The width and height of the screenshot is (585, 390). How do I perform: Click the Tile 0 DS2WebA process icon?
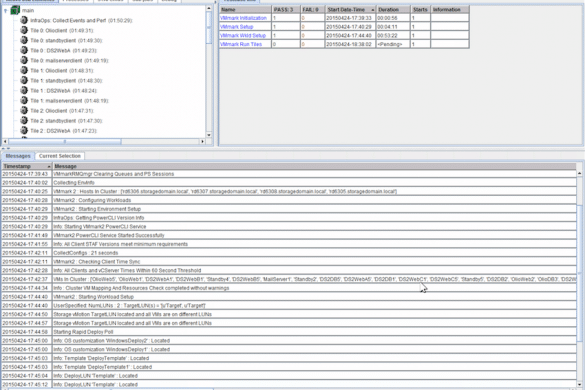pyautogui.click(x=24, y=50)
